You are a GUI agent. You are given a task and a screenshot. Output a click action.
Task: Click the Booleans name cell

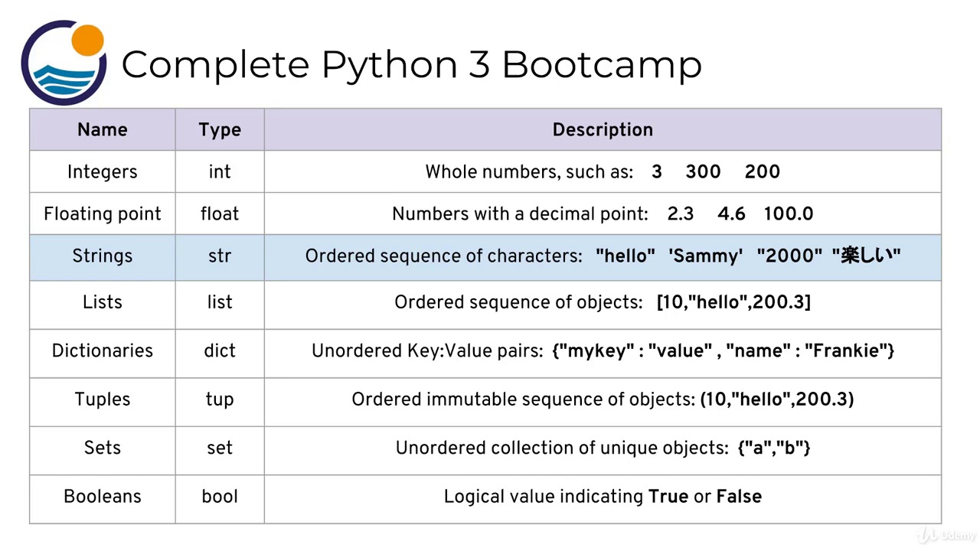(103, 497)
